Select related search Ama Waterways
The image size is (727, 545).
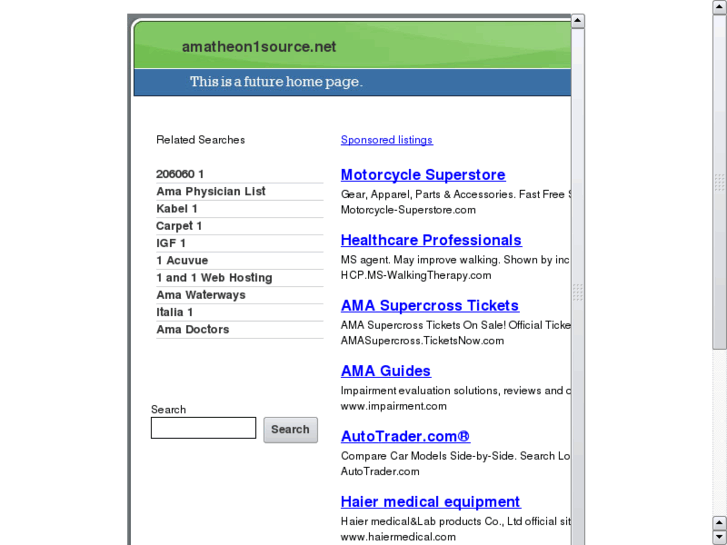[x=201, y=295]
